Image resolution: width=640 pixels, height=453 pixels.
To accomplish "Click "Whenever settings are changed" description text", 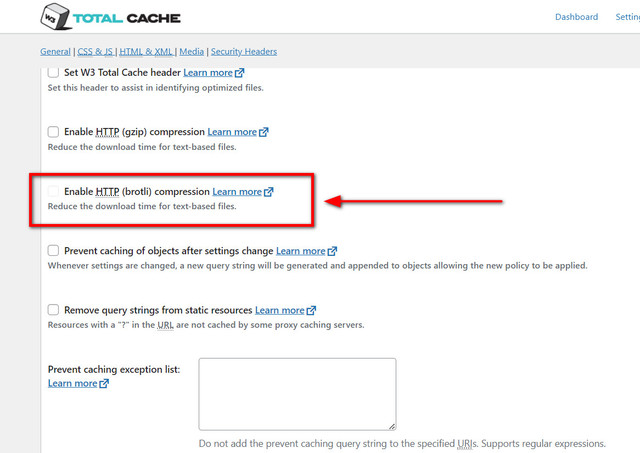I will [318, 266].
